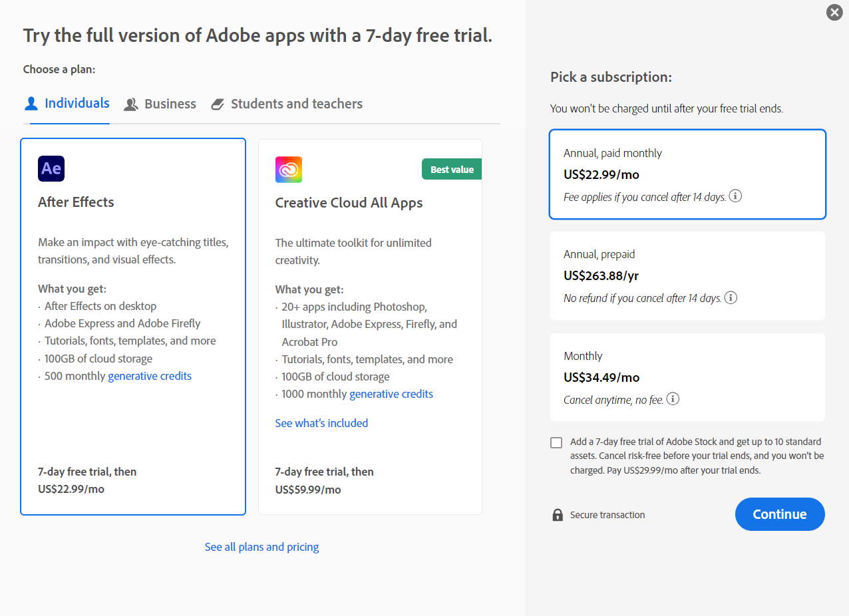849x616 pixels.
Task: Click the Best value badge
Action: click(x=452, y=170)
